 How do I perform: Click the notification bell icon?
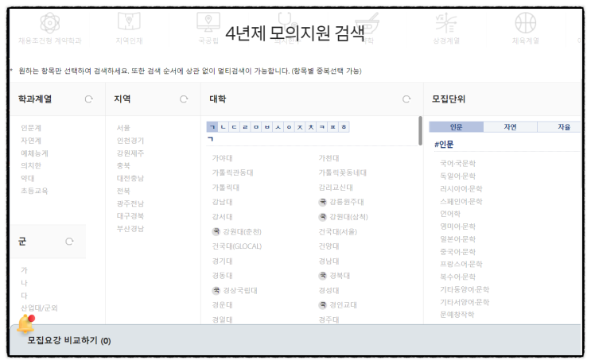(26, 323)
